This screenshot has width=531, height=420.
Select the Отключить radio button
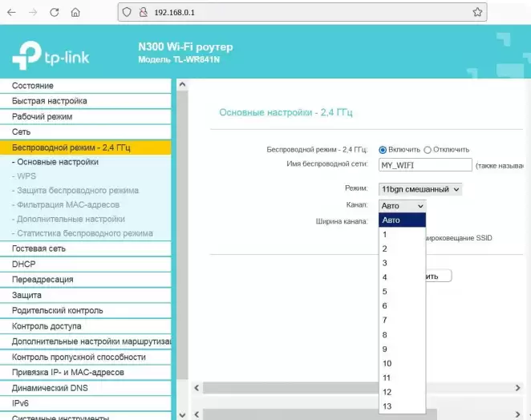coord(428,150)
